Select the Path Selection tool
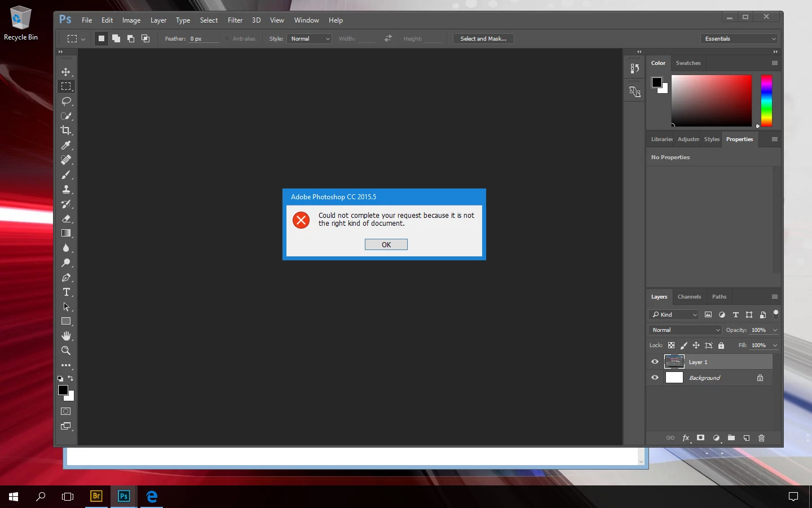 click(66, 306)
